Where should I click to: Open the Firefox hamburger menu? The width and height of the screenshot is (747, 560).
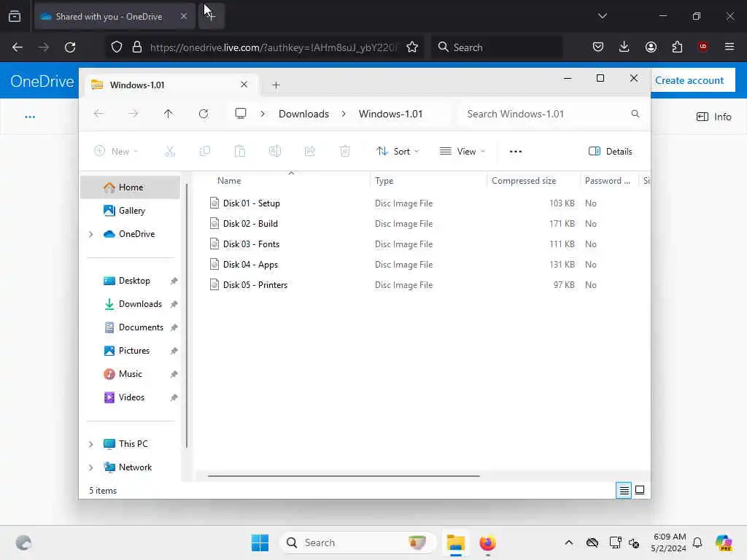[x=729, y=47]
